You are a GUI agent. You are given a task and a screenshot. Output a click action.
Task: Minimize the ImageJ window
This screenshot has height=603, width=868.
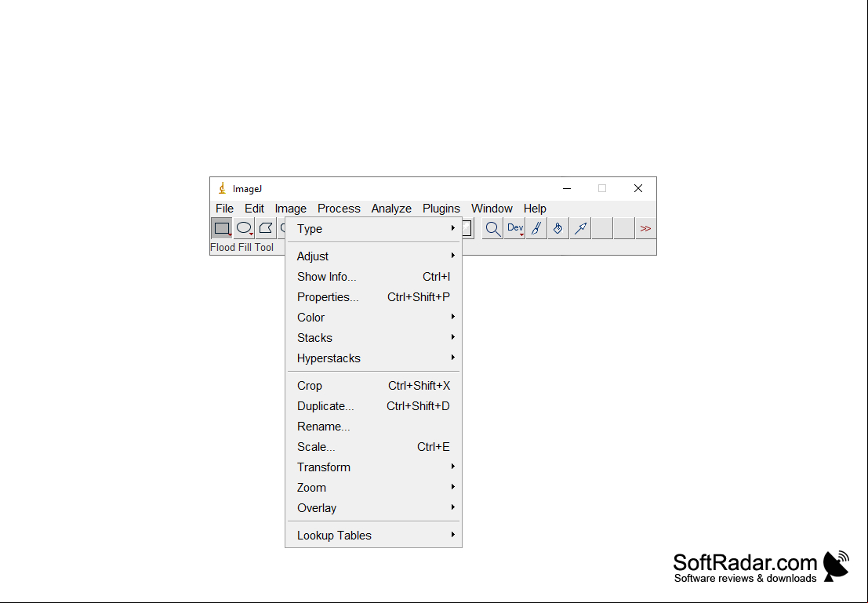point(567,188)
